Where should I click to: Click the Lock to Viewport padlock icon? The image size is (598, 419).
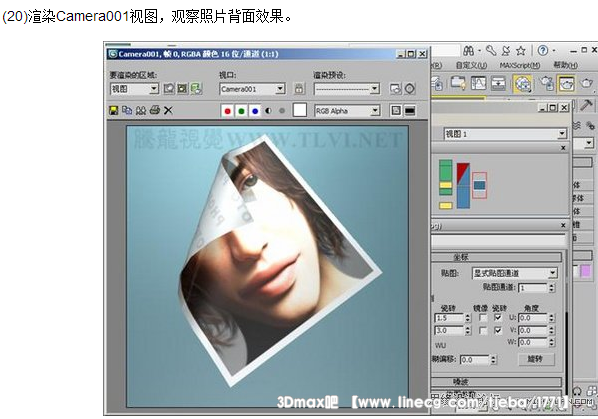(299, 89)
